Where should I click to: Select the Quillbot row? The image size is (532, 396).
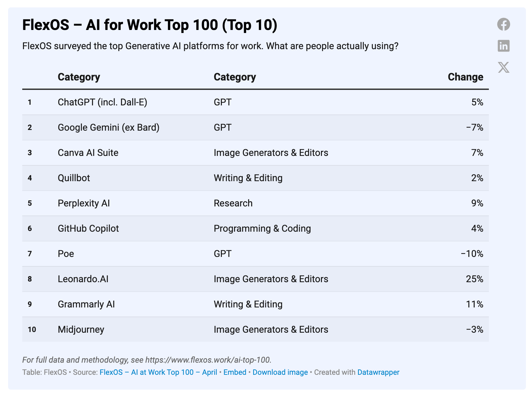click(74, 178)
